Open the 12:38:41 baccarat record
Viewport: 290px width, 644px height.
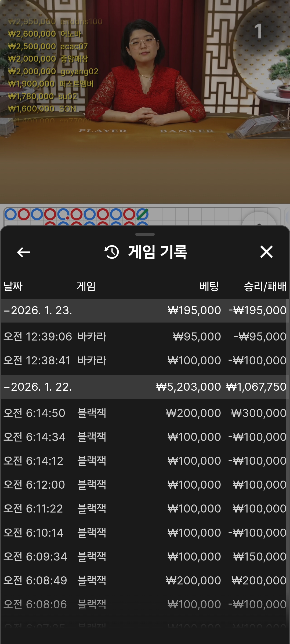(145, 360)
